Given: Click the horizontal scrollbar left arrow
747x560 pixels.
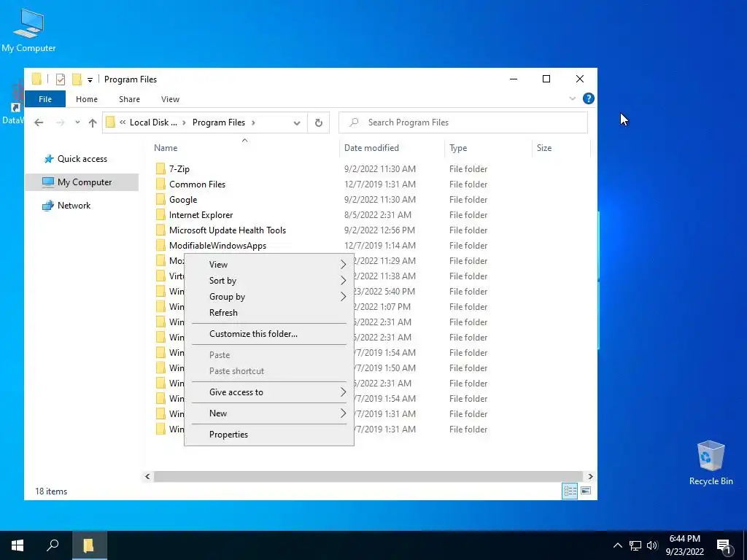Looking at the screenshot, I should pos(147,477).
